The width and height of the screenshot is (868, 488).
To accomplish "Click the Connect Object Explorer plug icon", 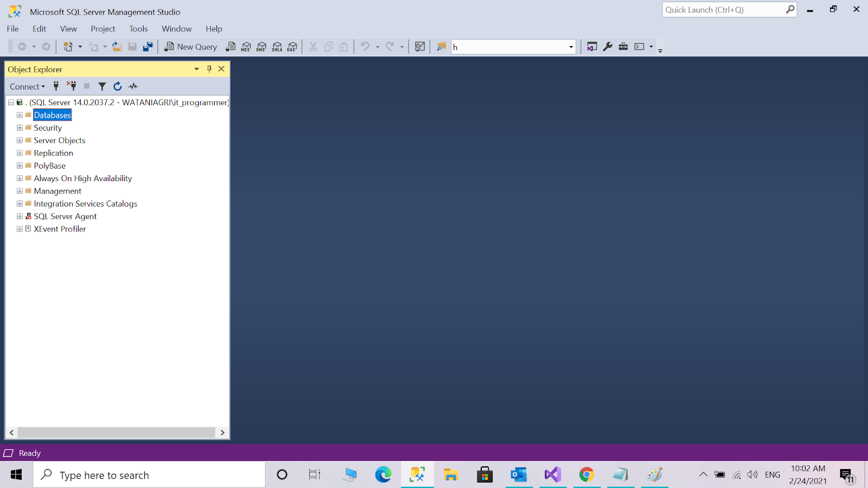I will pyautogui.click(x=56, y=86).
